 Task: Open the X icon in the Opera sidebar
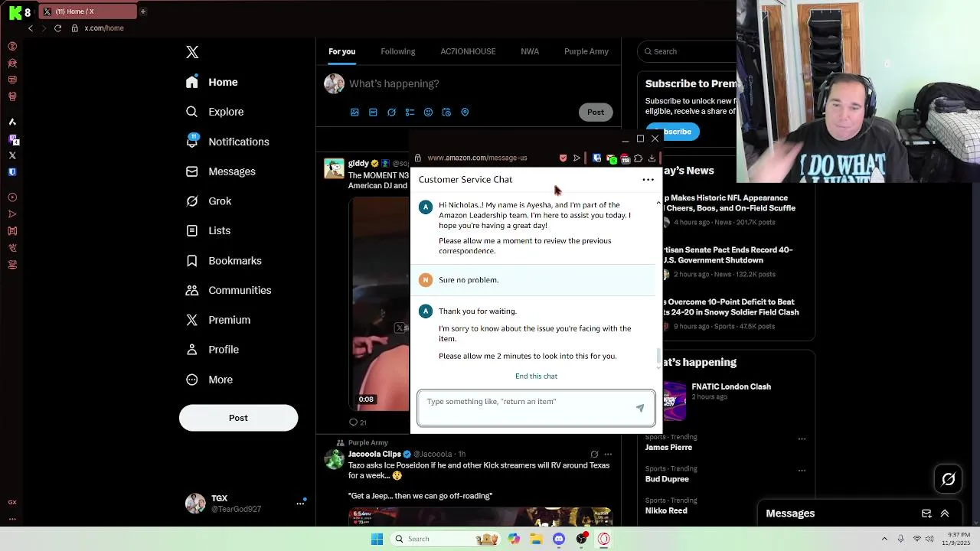point(12,155)
